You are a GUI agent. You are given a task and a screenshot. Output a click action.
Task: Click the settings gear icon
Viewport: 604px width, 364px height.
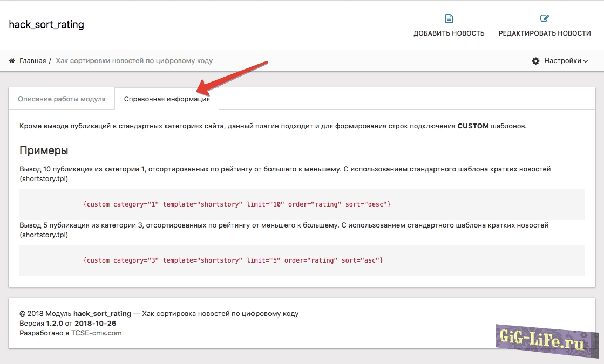pyautogui.click(x=535, y=61)
